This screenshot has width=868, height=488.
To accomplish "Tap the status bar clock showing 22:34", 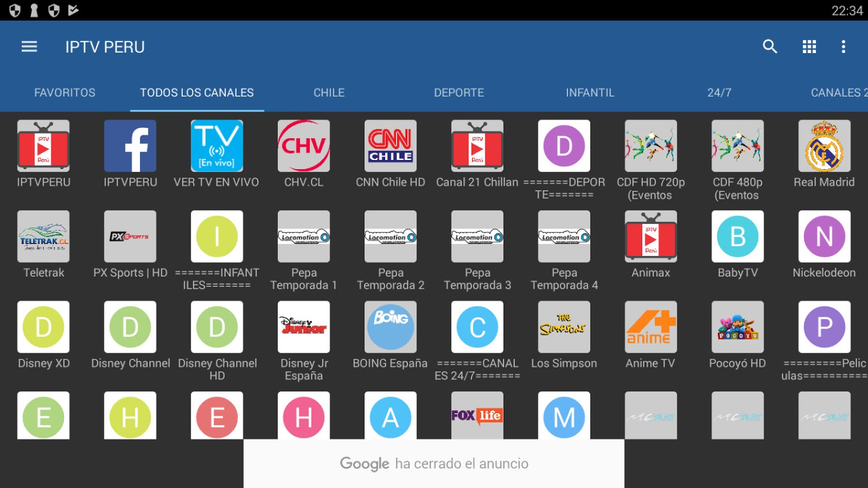I will coord(847,11).
